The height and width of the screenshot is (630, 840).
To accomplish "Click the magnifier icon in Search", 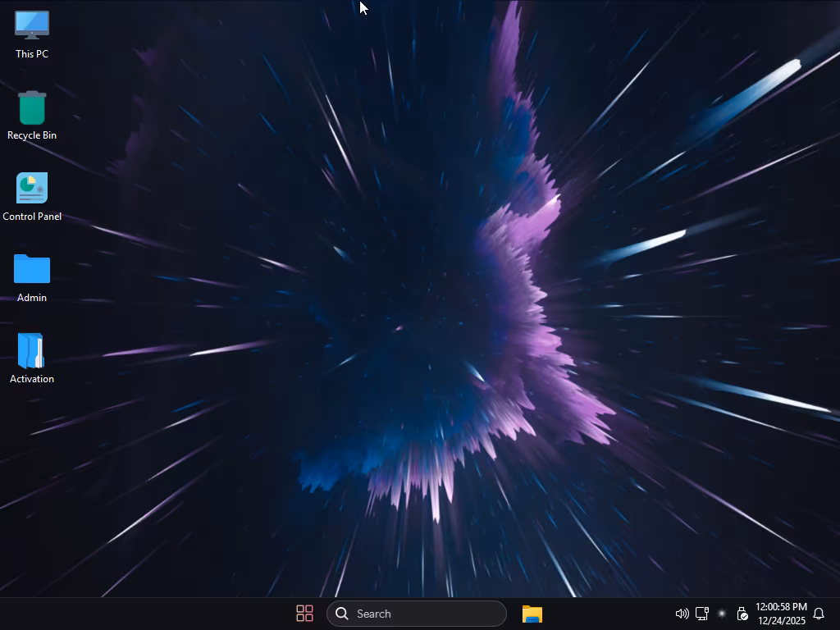I will [342, 614].
